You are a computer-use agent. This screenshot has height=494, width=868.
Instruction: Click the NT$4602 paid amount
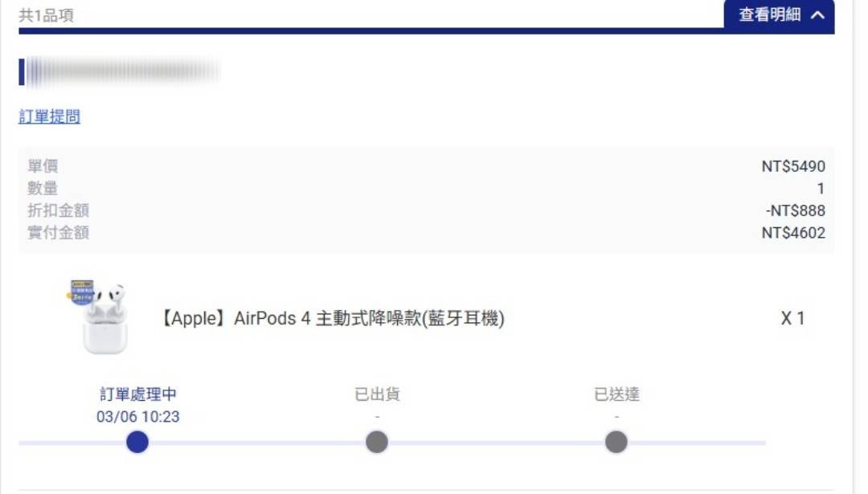tap(793, 233)
